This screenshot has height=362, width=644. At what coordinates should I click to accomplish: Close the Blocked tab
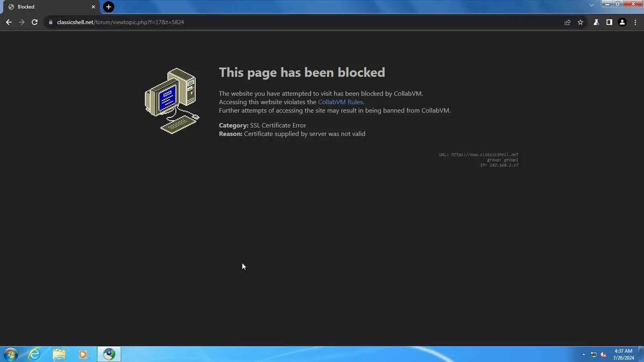pos(93,7)
